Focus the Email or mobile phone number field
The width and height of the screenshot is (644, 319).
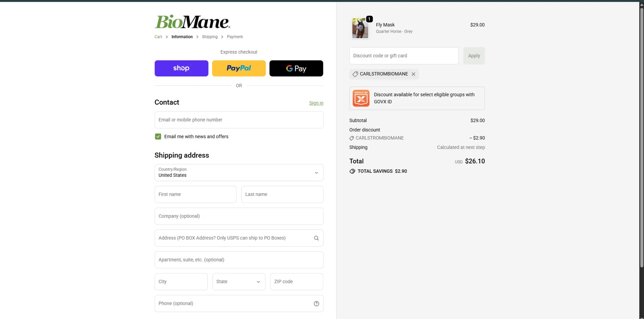tap(239, 120)
